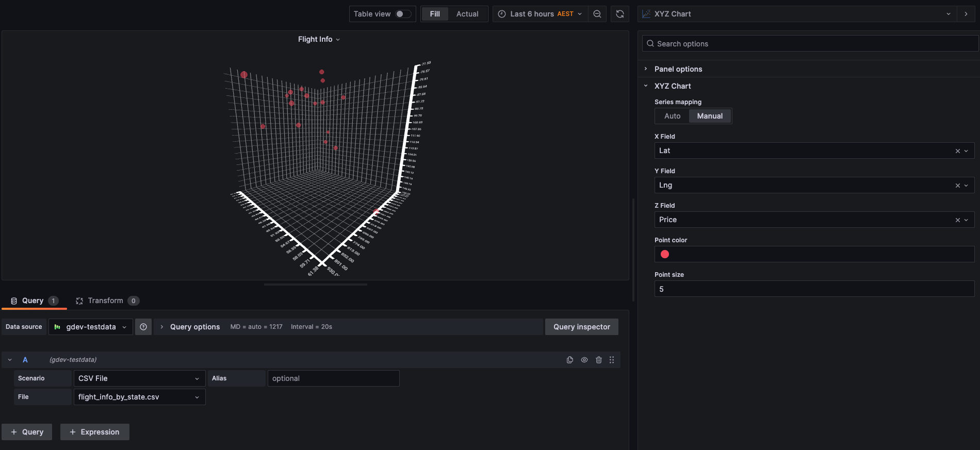This screenshot has width=980, height=450.
Task: Select the Query tab
Action: tap(35, 301)
